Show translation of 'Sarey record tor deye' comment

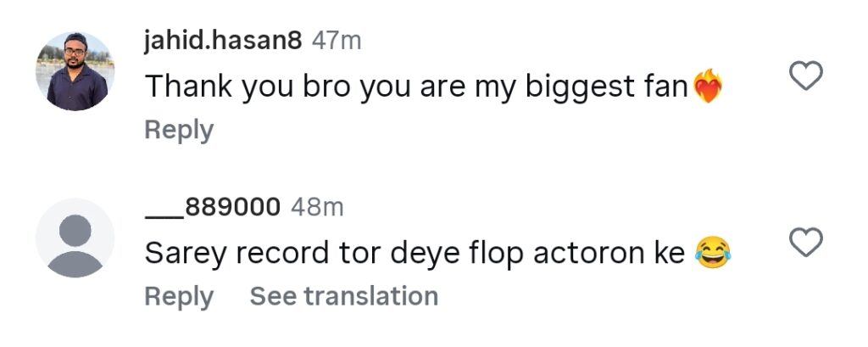[344, 296]
